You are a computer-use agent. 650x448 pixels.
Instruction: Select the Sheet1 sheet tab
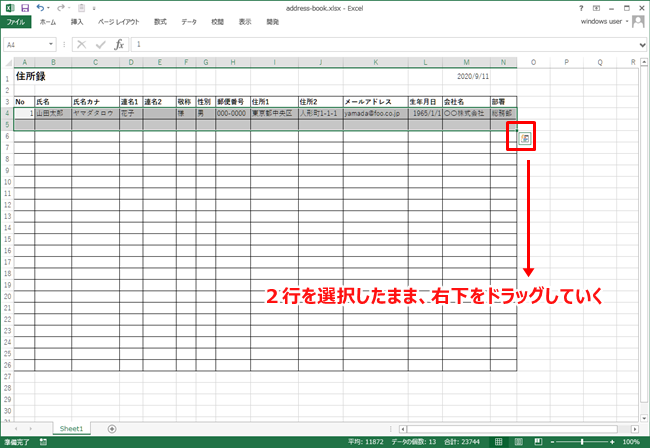pyautogui.click(x=71, y=429)
